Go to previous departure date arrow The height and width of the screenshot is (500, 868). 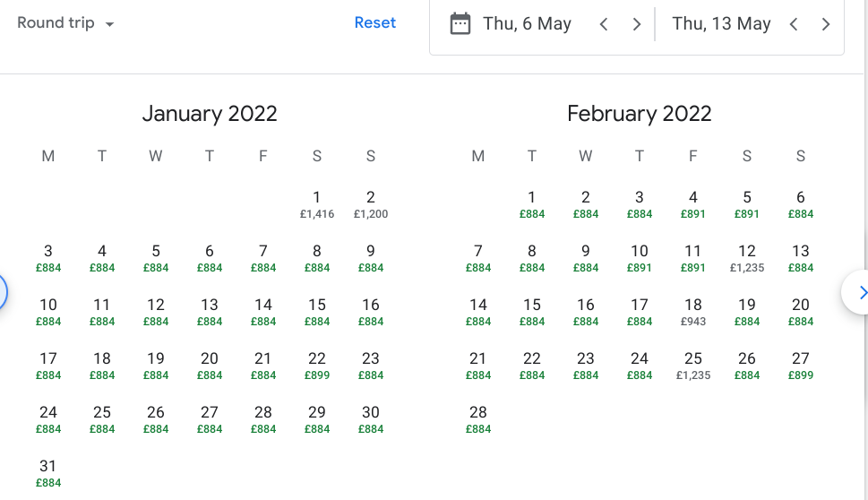coord(604,24)
